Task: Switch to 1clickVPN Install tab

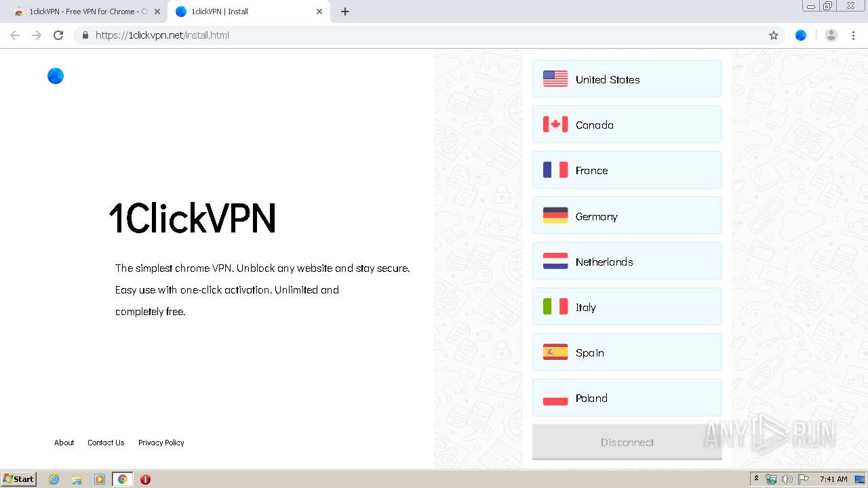Action: [x=248, y=12]
